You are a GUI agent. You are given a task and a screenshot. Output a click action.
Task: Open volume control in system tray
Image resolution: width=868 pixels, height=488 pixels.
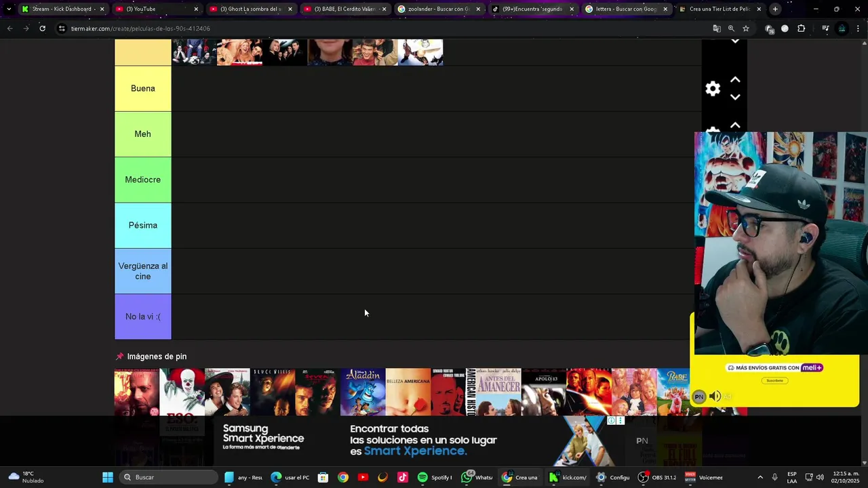click(x=820, y=477)
